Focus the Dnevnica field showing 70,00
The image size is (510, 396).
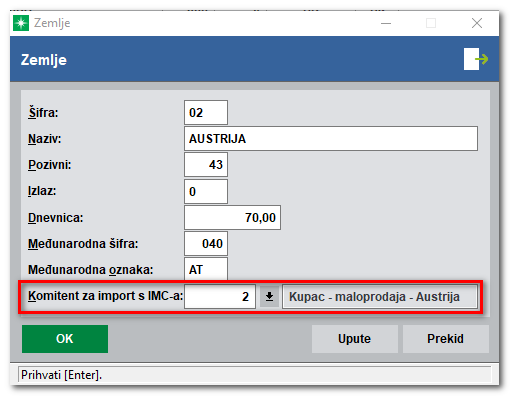[x=232, y=218]
